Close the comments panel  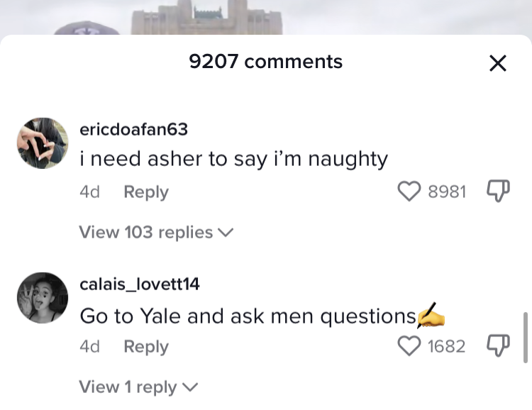pyautogui.click(x=498, y=63)
